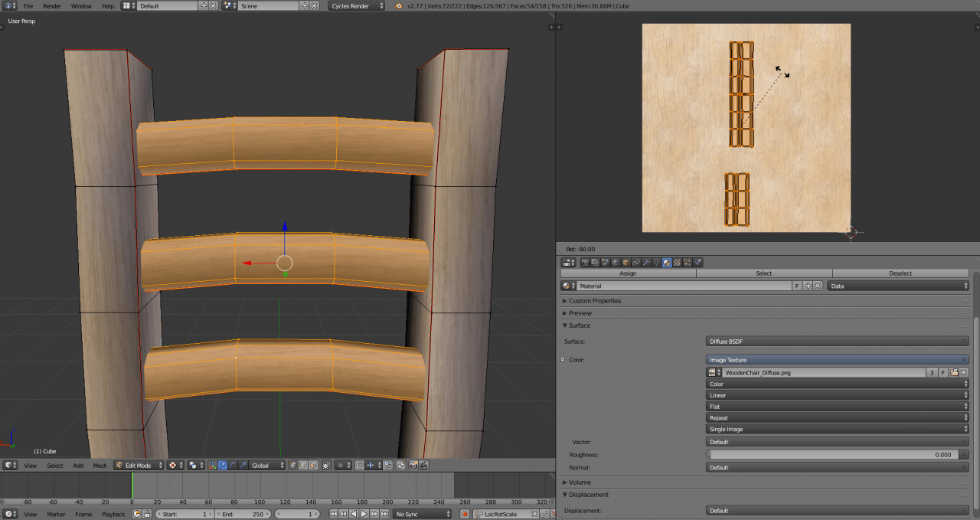Open the image file browser for WoodenChair_Diffuse.png
Screen dimensions: 980x520
coord(954,372)
